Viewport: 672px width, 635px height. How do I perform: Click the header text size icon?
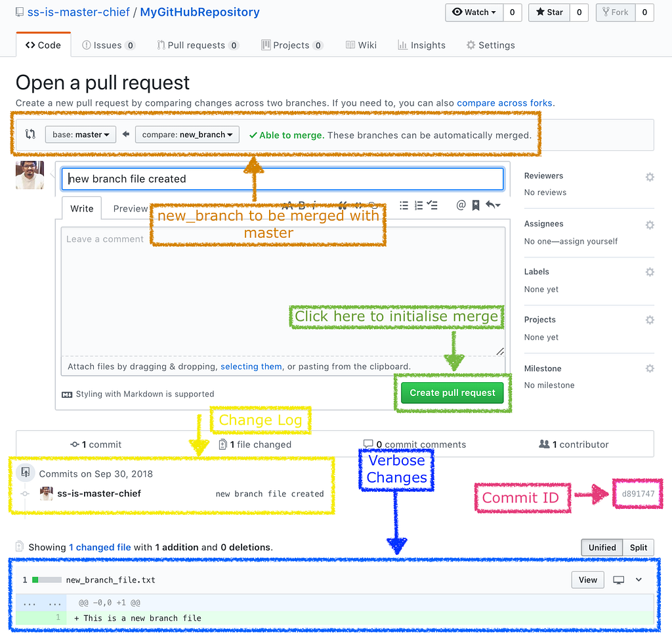287,205
